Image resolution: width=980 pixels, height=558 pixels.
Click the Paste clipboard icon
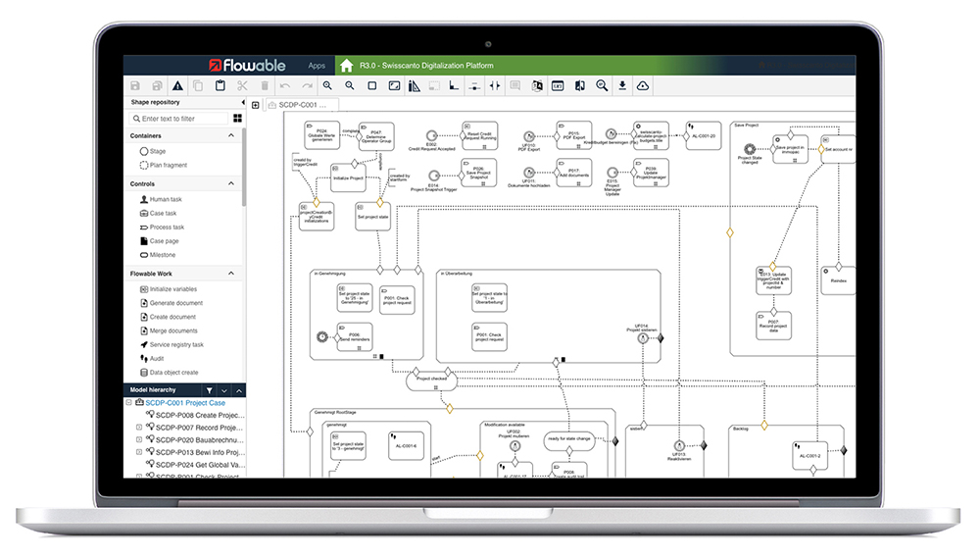pos(220,85)
